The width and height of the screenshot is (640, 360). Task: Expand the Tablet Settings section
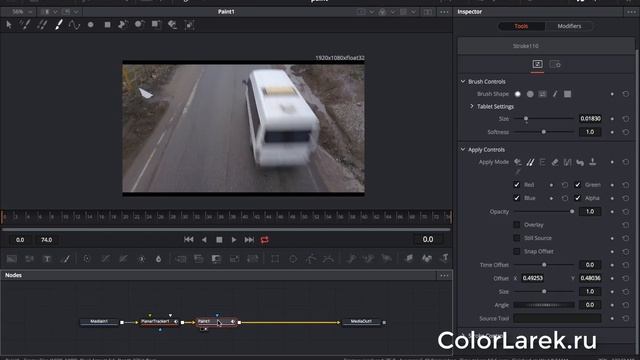[x=472, y=107]
